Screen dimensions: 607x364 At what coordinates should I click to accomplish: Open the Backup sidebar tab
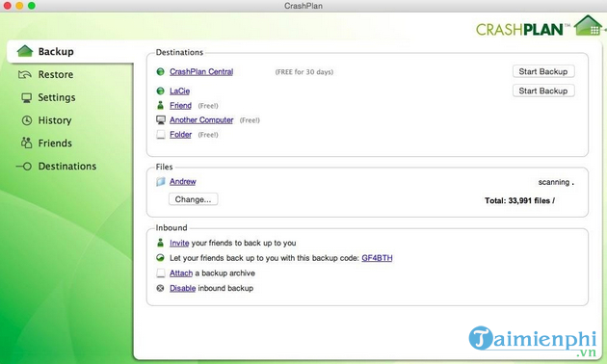point(70,51)
